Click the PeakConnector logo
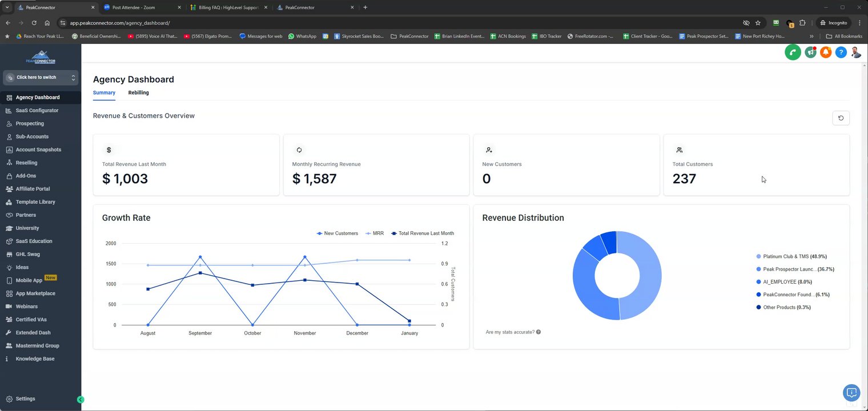The height and width of the screenshot is (411, 868). tap(41, 57)
